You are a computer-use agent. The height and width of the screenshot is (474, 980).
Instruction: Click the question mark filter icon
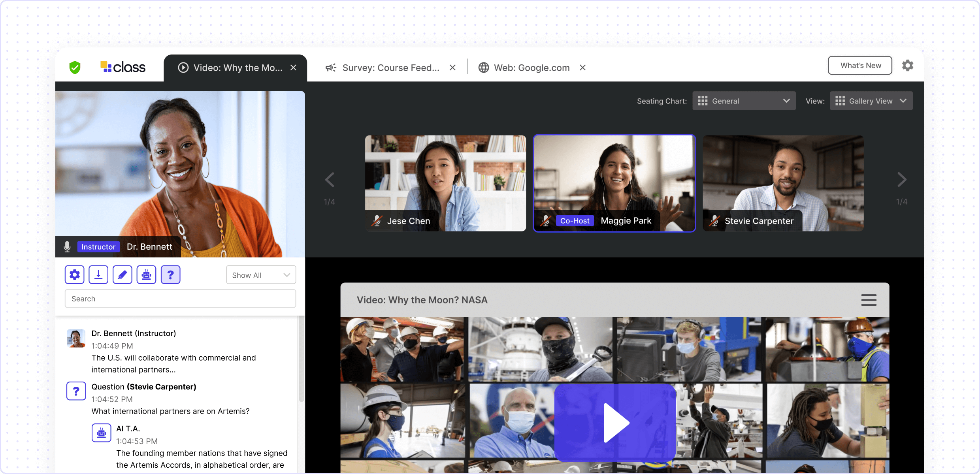[x=171, y=275]
